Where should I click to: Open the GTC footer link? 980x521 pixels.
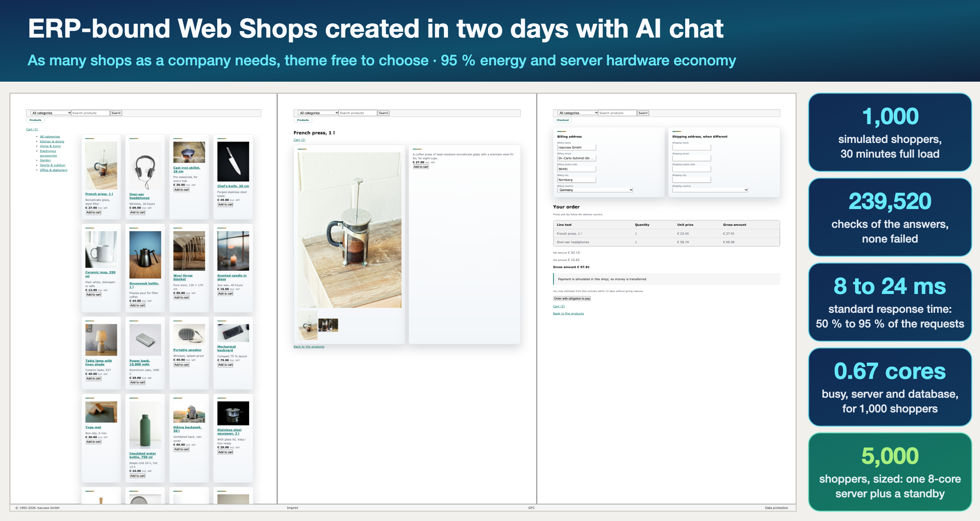coord(531,508)
